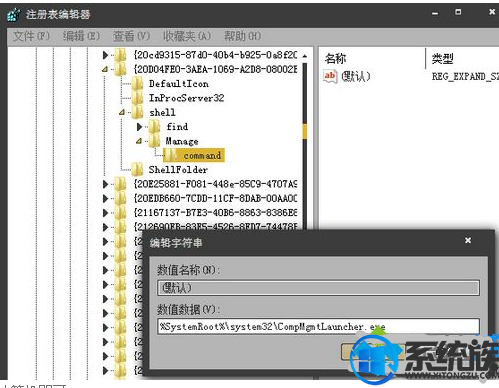Select the {20E25881-F081-448e key label
The image size is (499, 388).
coord(215,184)
